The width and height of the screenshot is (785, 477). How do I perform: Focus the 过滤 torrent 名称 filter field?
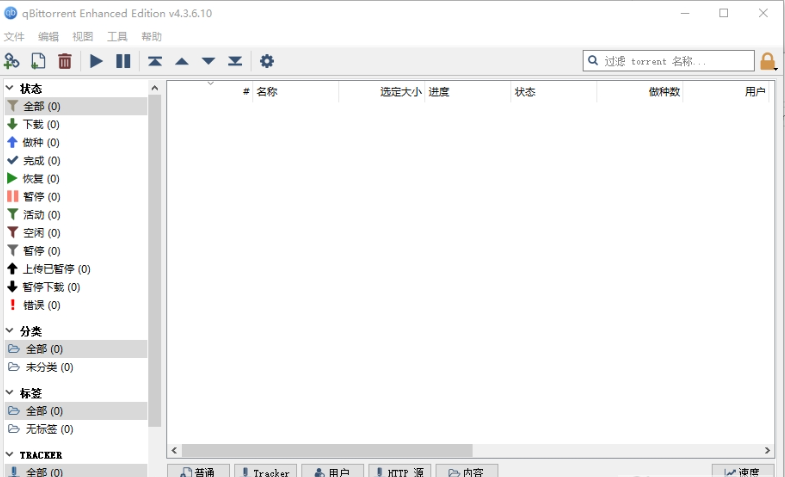pos(668,61)
